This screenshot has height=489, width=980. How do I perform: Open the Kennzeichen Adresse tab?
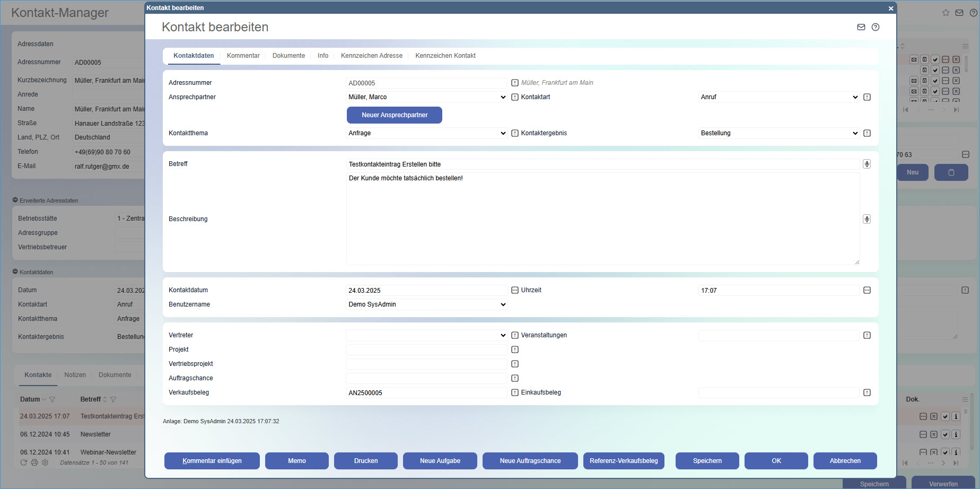coord(371,56)
